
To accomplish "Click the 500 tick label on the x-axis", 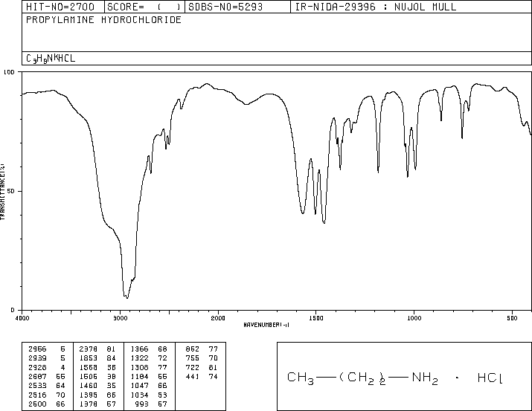I will (x=512, y=318).
